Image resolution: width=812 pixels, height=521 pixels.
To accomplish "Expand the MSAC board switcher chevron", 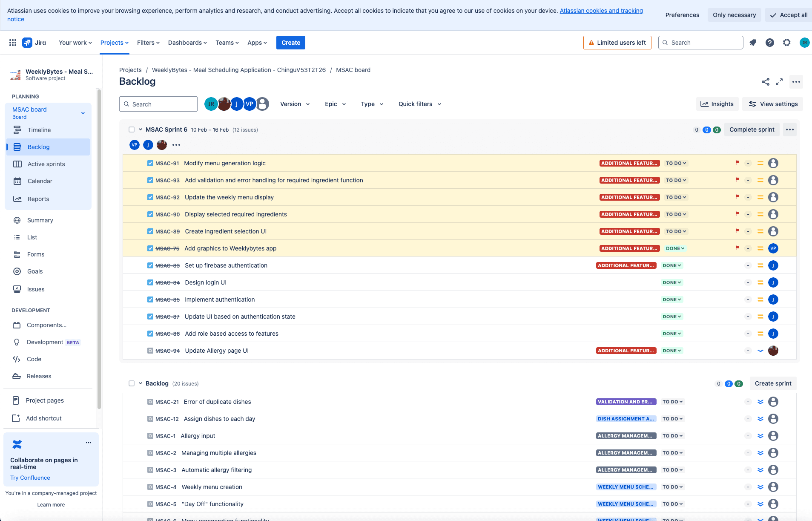I will pos(83,113).
